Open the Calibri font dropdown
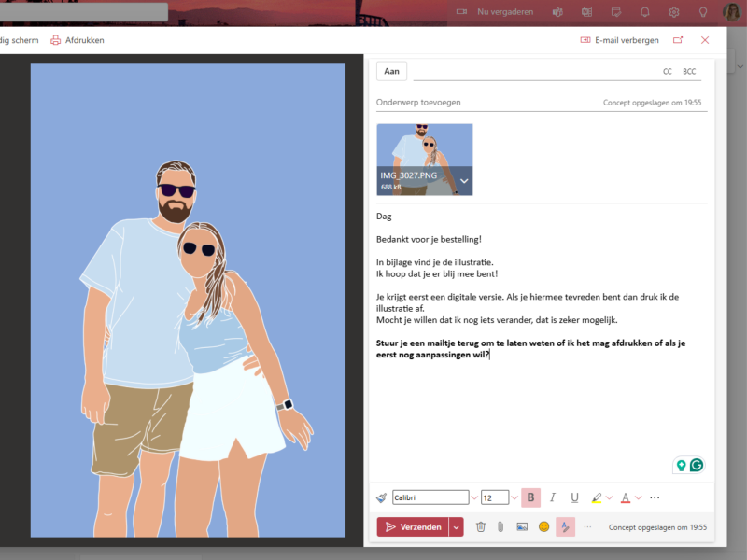The image size is (747, 560). click(474, 497)
